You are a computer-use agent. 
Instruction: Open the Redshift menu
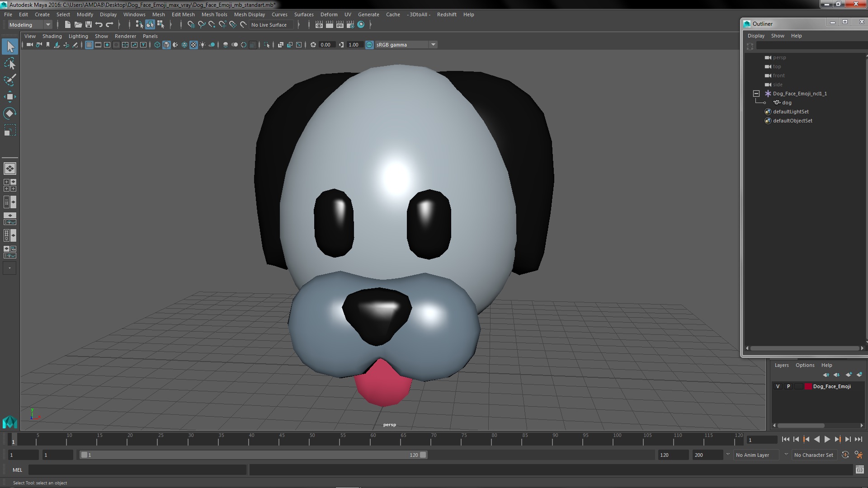tap(447, 14)
